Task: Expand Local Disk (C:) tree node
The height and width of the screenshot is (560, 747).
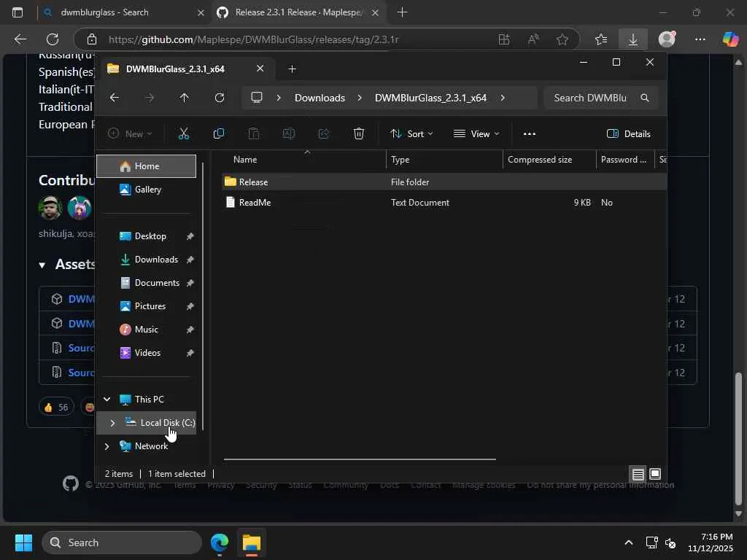Action: point(112,422)
